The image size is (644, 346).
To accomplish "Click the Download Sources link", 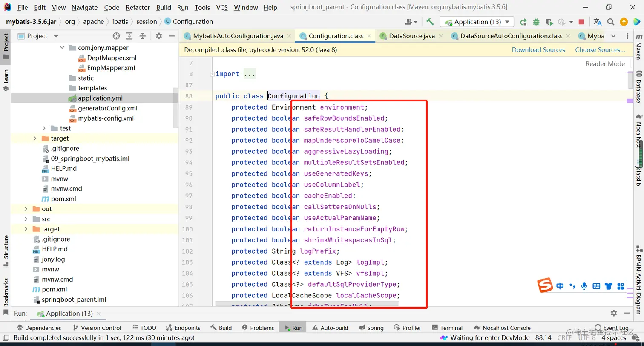I will click(x=538, y=50).
